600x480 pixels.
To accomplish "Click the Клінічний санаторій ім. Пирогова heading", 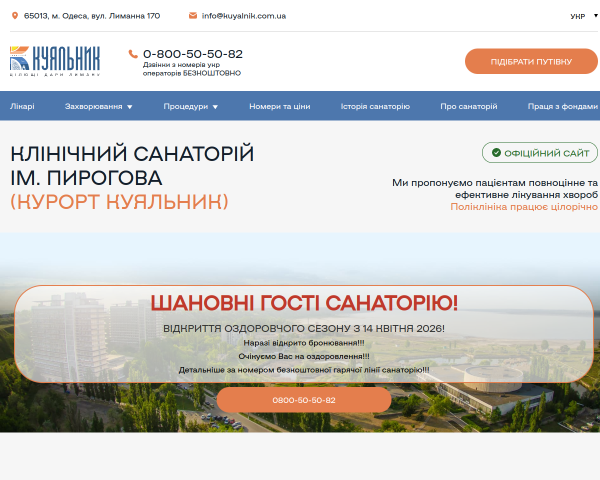I will [132, 165].
